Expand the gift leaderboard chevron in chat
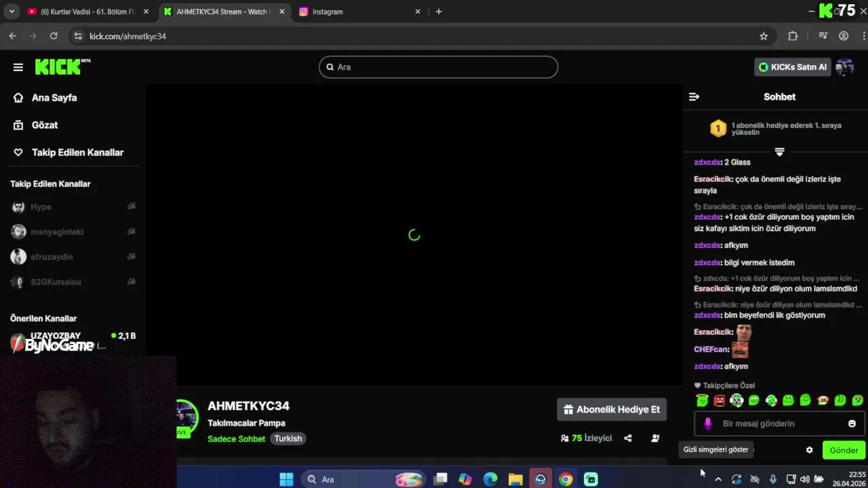Viewport: 868px width, 488px height. (x=779, y=152)
